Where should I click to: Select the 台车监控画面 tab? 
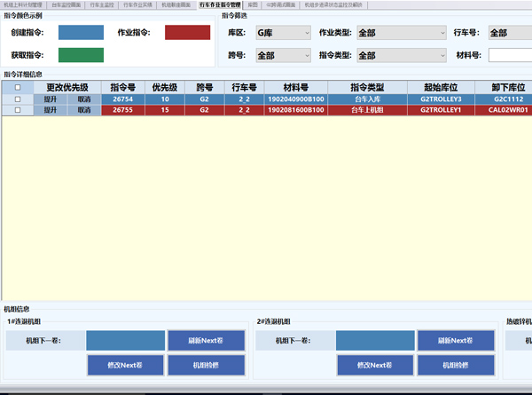(65, 4)
